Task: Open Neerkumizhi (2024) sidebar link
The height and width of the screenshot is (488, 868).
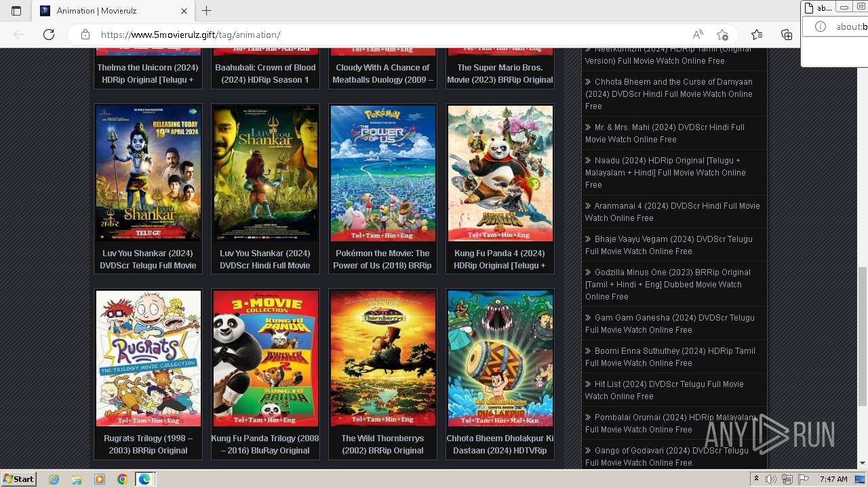Action: (669, 55)
